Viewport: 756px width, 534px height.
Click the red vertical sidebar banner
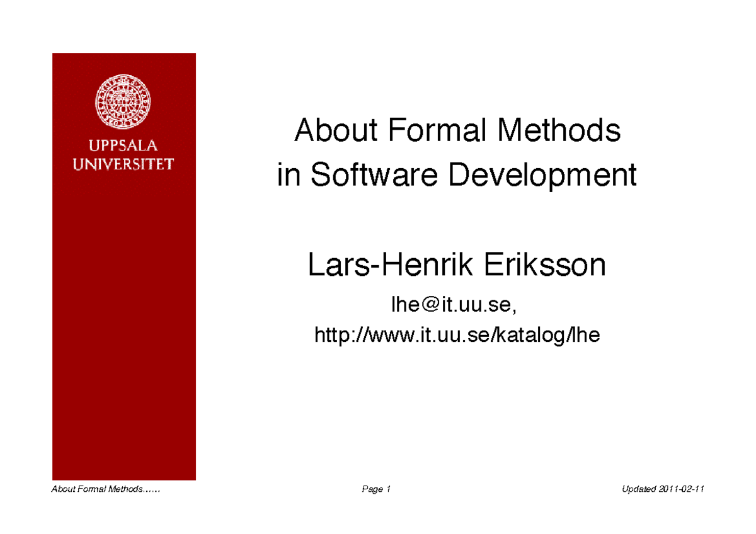[124, 315]
